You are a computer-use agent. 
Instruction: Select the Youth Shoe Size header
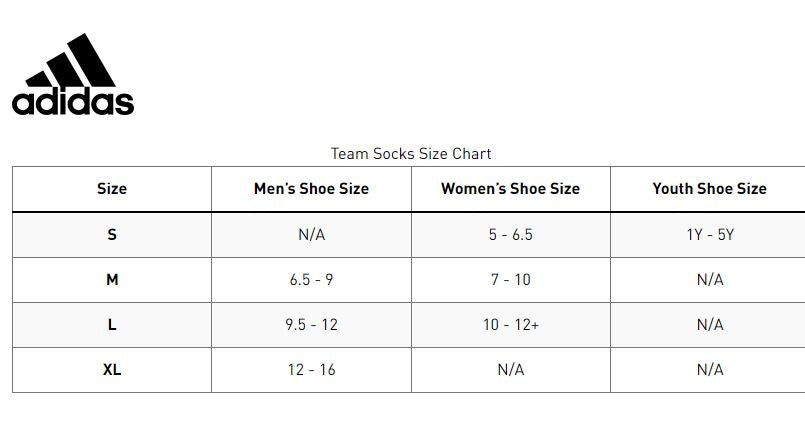709,188
